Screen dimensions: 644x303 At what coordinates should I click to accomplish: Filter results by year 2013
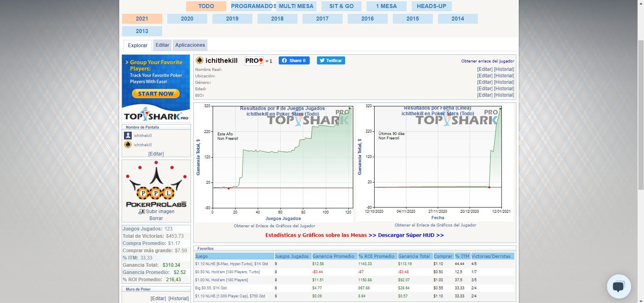pos(142,31)
